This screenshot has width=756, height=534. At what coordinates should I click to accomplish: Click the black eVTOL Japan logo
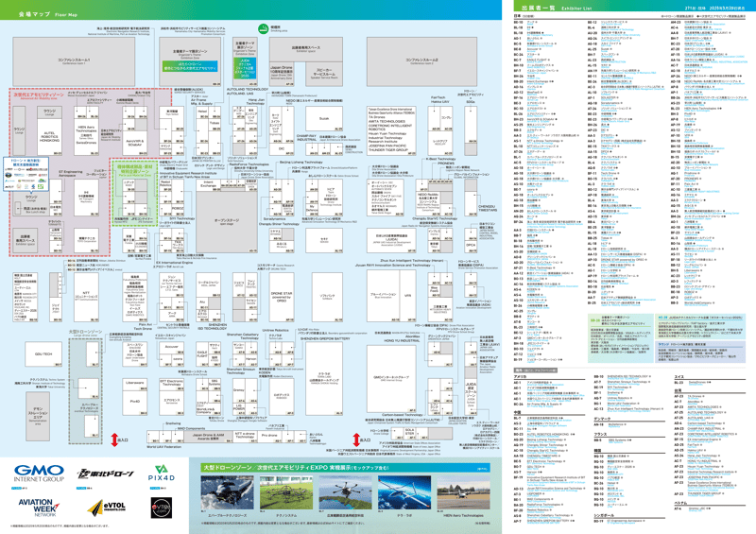[161, 508]
